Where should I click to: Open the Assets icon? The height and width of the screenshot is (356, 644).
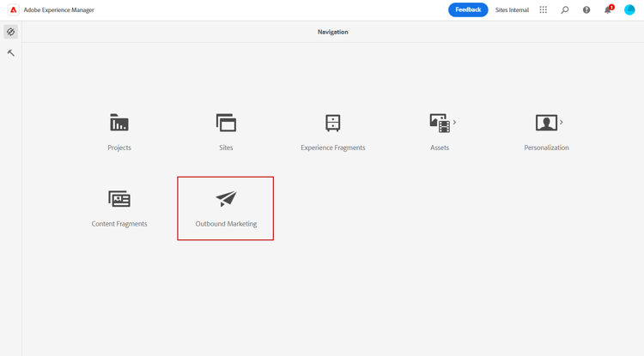click(x=440, y=123)
